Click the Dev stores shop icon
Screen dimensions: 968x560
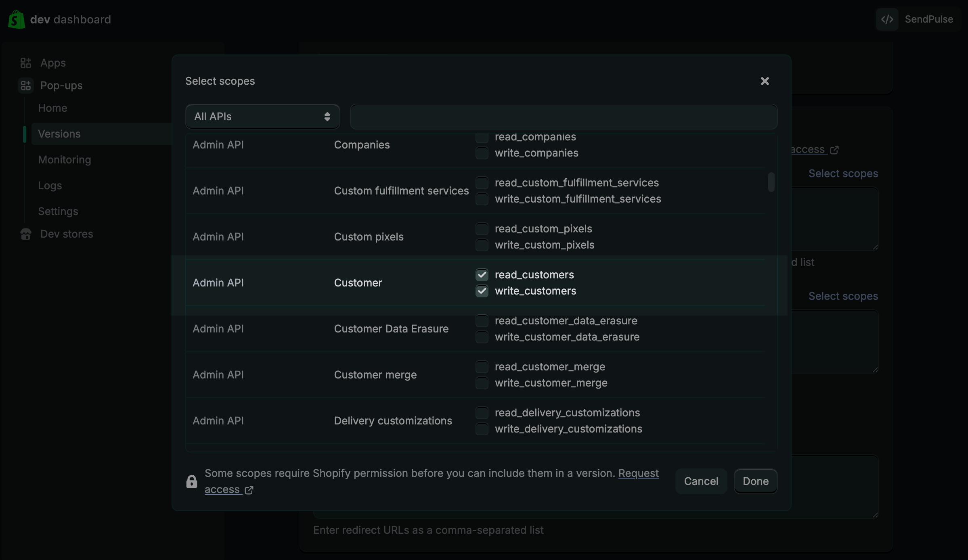click(x=26, y=234)
